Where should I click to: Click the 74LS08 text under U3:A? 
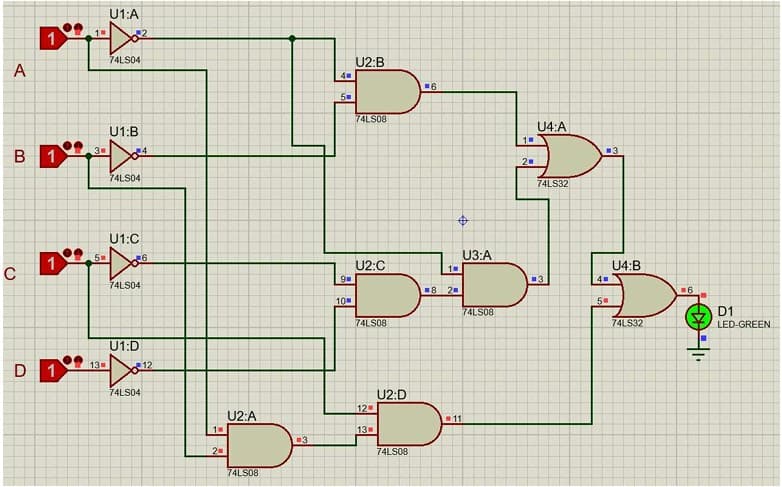click(478, 312)
